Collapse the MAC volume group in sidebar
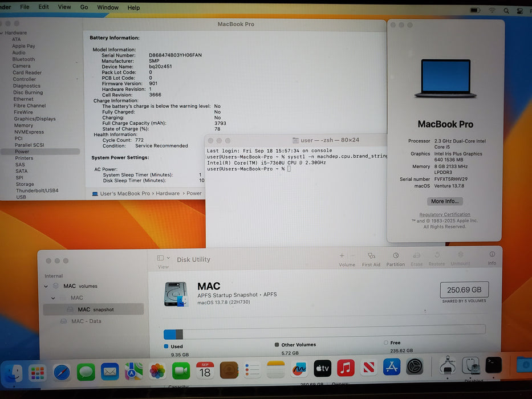The width and height of the screenshot is (532, 399). point(53,298)
